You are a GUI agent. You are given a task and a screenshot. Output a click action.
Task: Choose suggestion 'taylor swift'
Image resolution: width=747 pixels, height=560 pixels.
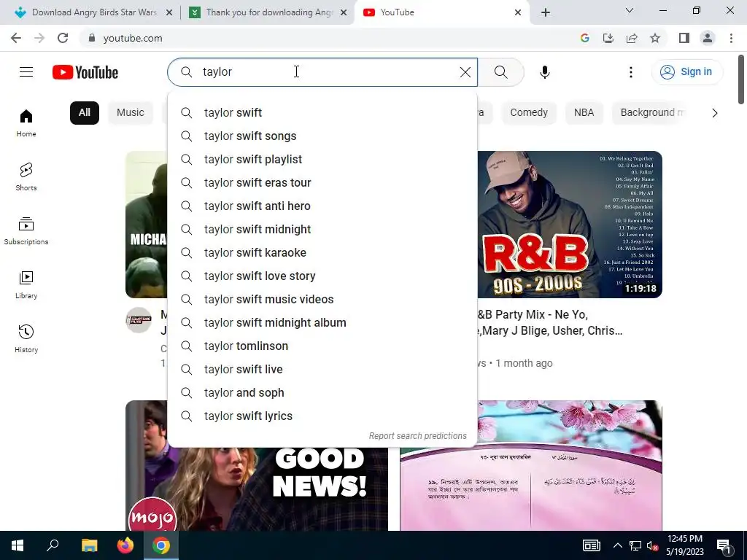(322, 113)
